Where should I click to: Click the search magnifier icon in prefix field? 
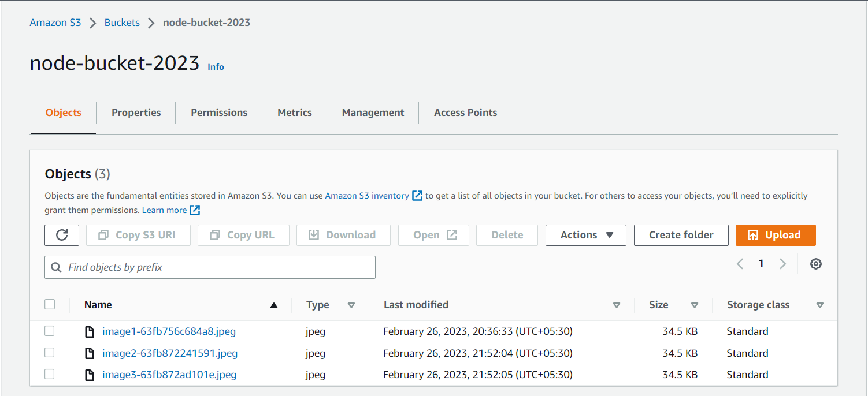[x=56, y=267]
